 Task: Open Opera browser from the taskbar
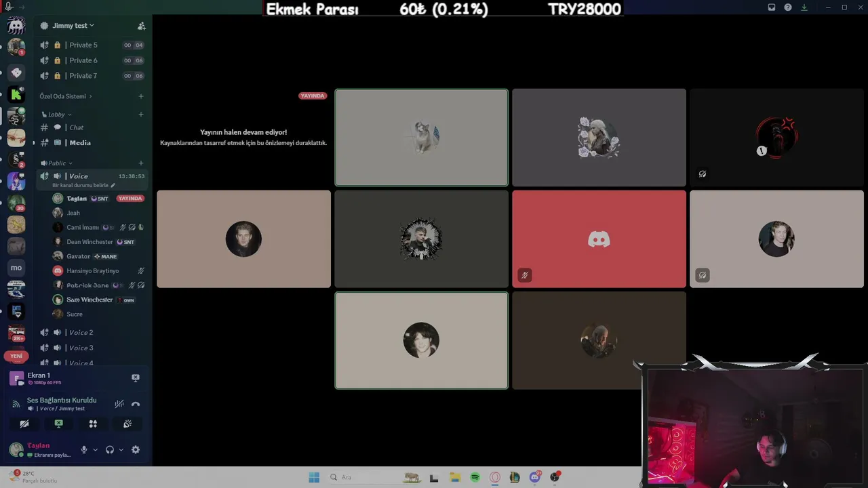tap(495, 477)
